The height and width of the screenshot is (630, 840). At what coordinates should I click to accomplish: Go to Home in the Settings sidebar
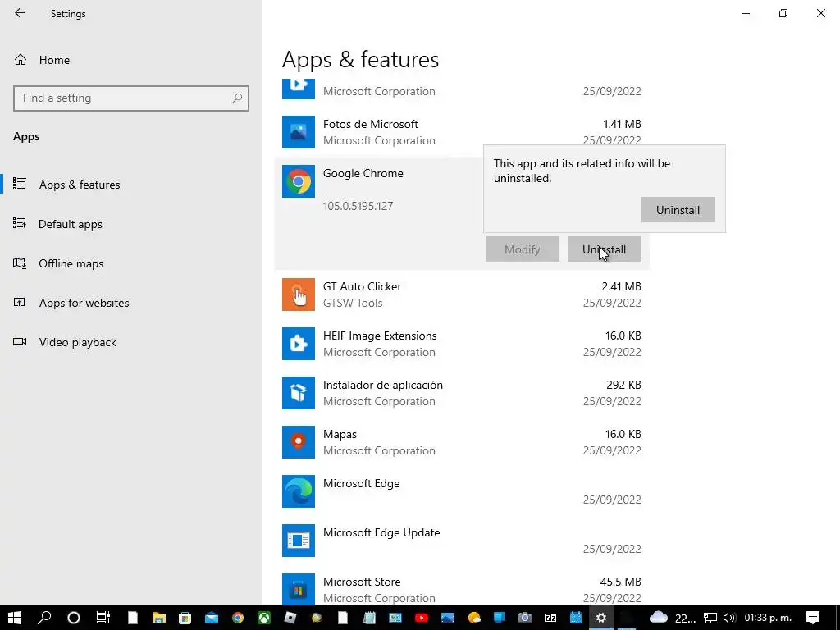pos(54,60)
